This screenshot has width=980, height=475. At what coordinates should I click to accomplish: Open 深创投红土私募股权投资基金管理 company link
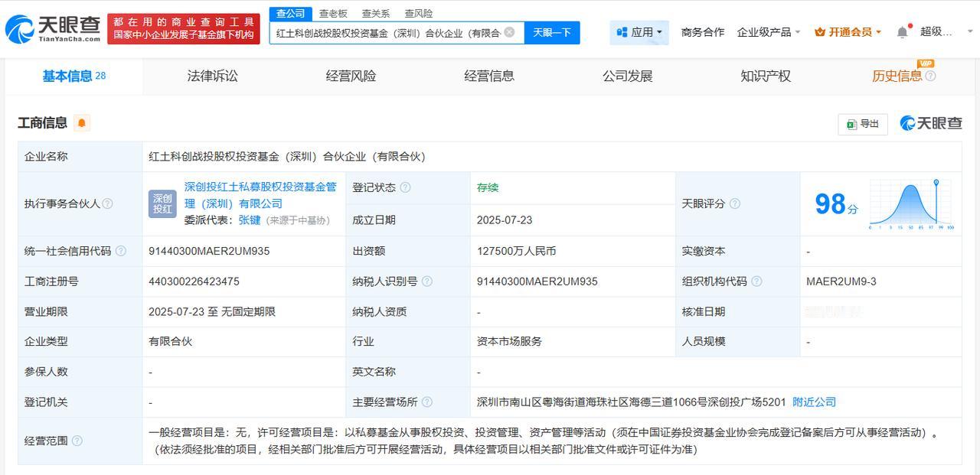pyautogui.click(x=260, y=195)
